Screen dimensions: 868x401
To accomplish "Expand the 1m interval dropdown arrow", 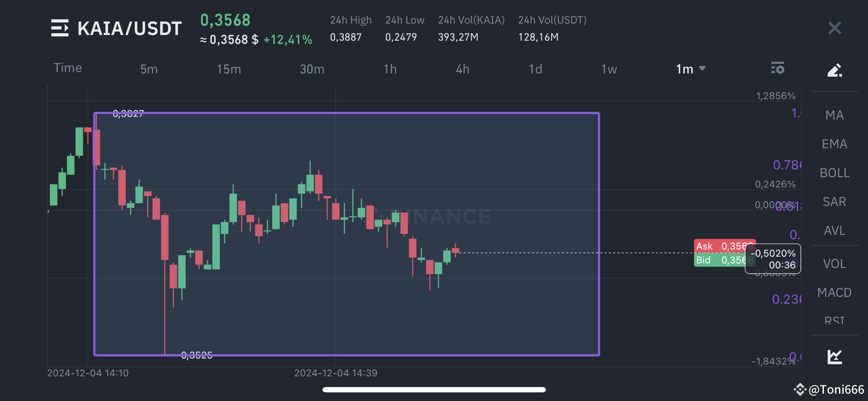I will pos(702,69).
